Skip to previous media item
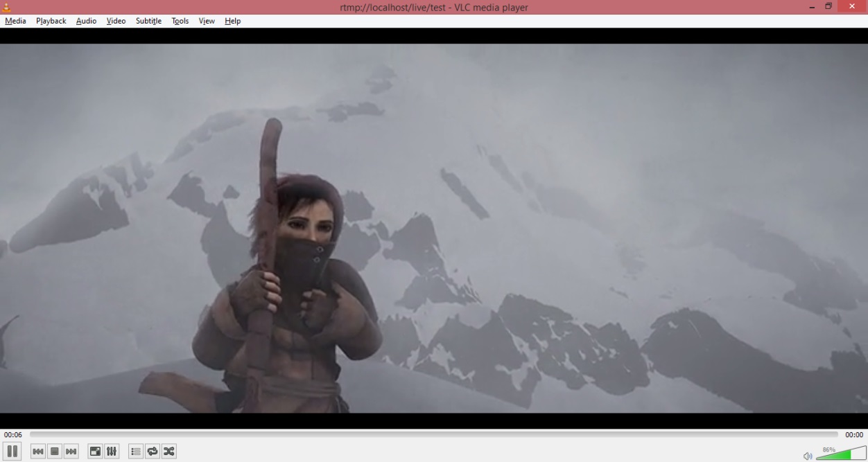The width and height of the screenshot is (868, 462). pos(38,452)
